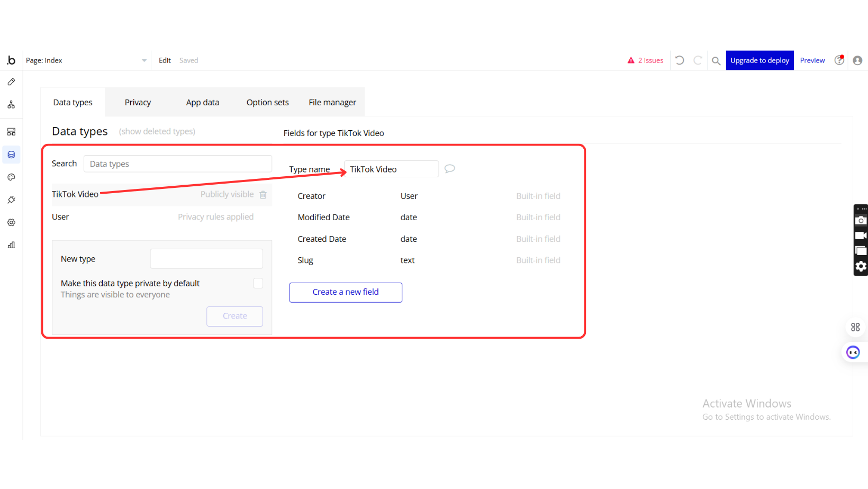Open the user account avatar
Viewport: 868px width, 489px height.
pyautogui.click(x=857, y=60)
